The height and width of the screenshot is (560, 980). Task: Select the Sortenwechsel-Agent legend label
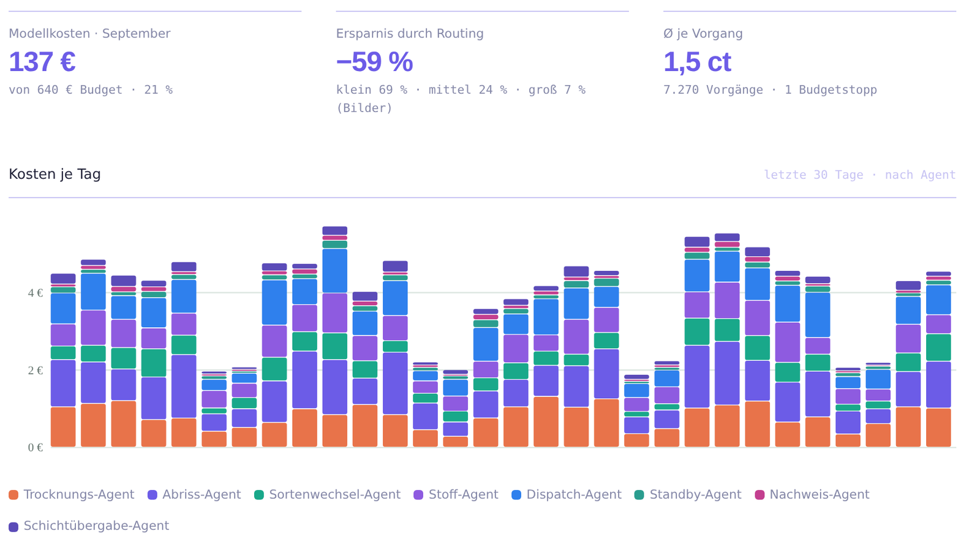[335, 494]
